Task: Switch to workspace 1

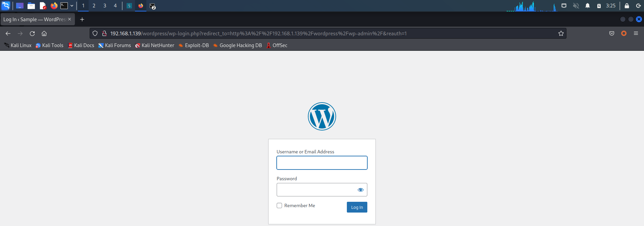Action: click(83, 6)
